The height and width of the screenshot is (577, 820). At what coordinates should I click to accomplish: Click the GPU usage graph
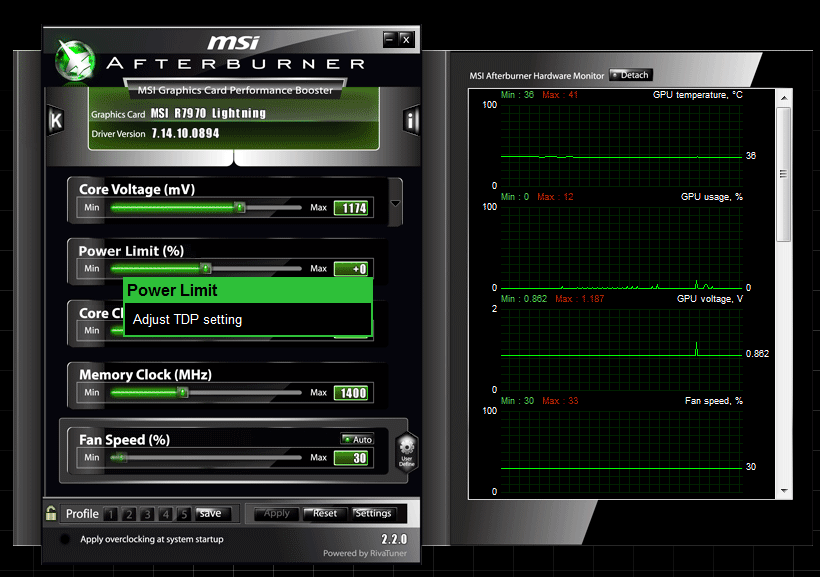(x=621, y=247)
